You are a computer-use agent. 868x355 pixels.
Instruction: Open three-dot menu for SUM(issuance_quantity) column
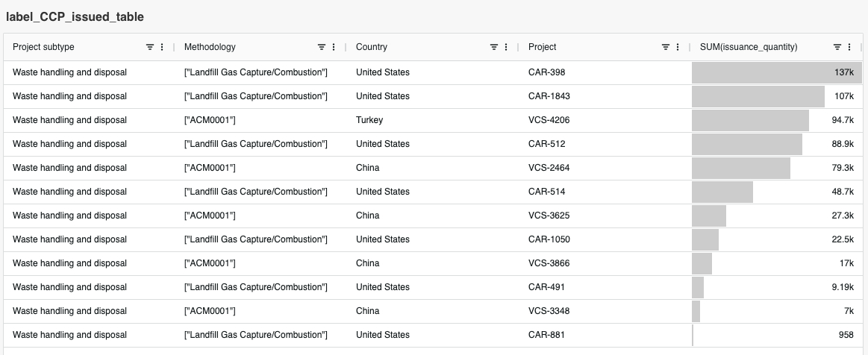(849, 47)
